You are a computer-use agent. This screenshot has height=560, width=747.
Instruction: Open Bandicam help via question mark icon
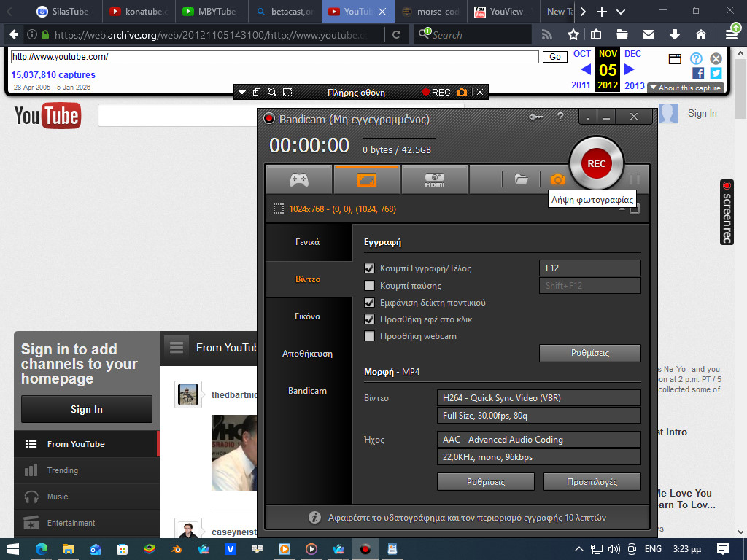(x=560, y=117)
